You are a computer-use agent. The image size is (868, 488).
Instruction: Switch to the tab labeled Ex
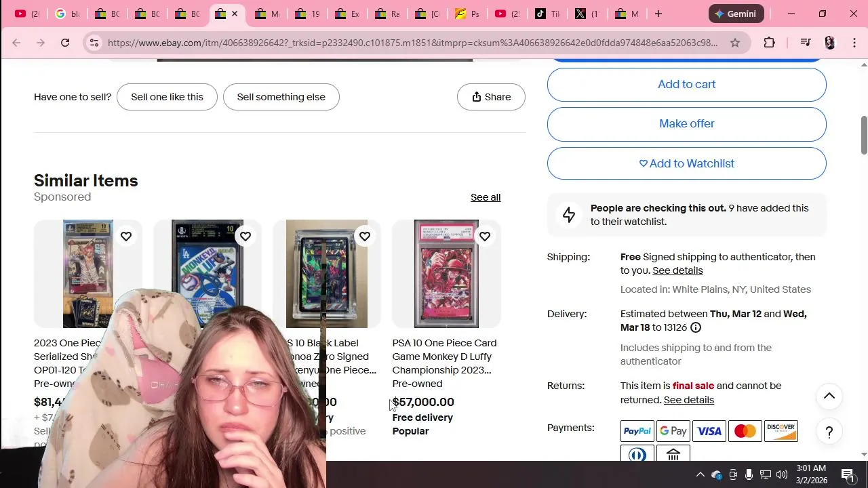point(347,14)
